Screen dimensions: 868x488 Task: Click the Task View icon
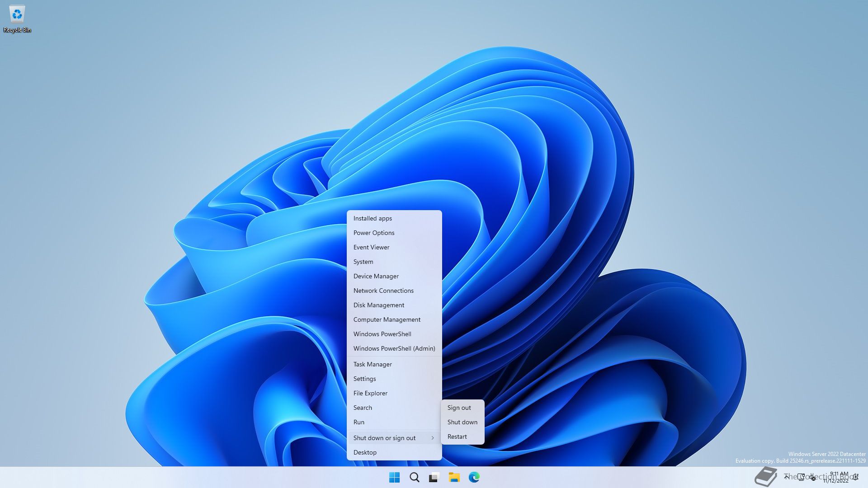(x=434, y=477)
